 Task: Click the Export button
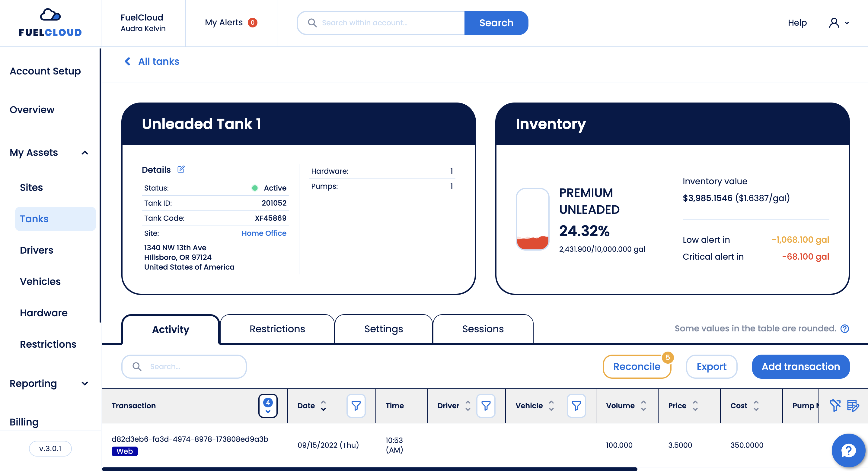point(711,367)
